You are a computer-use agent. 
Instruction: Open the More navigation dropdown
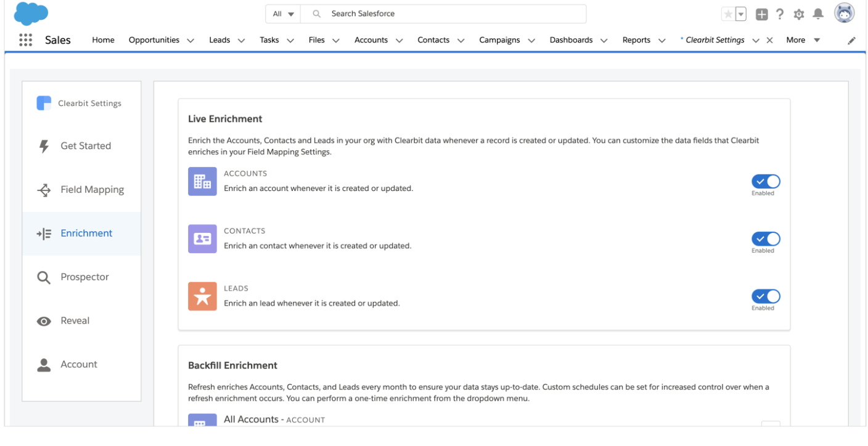click(x=803, y=40)
